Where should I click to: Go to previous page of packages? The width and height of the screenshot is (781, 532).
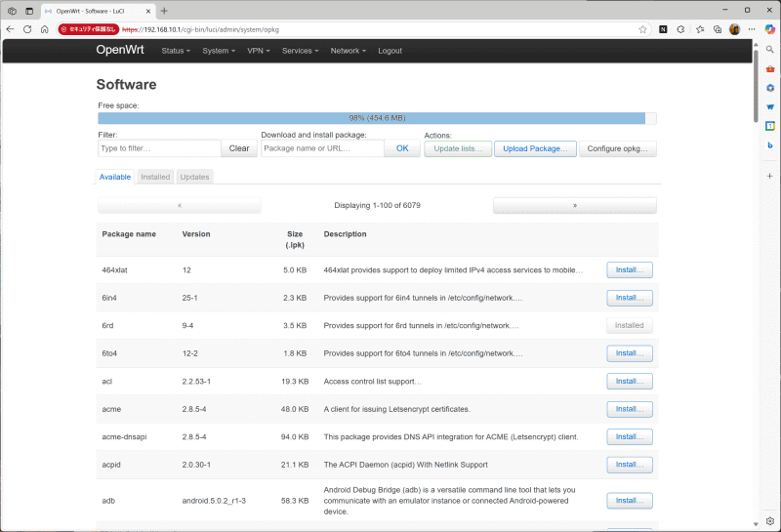click(x=180, y=205)
